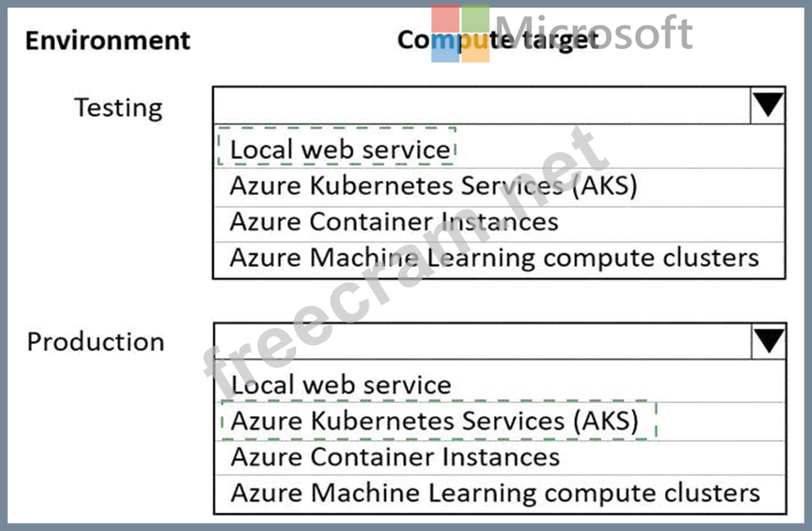Click the Production environment label
The height and width of the screenshot is (531, 812).
96,342
